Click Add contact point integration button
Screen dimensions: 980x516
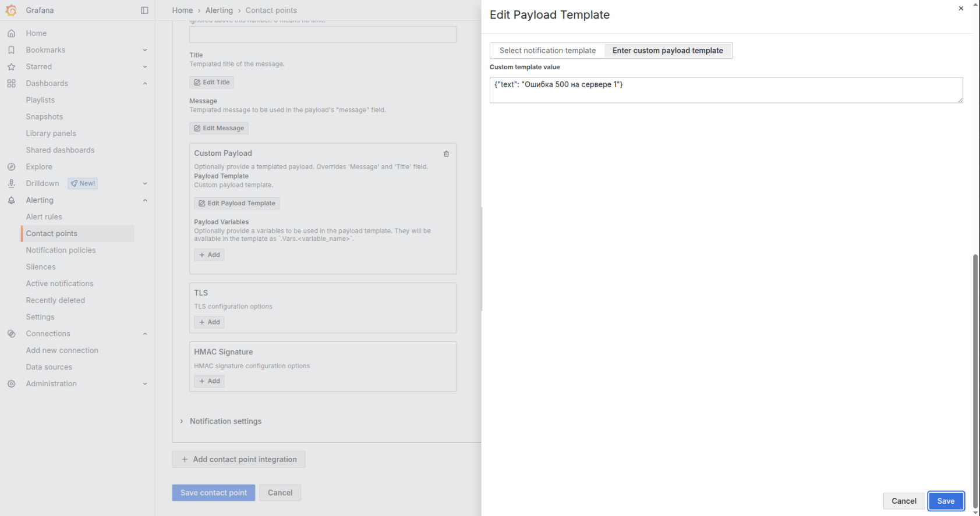[239, 460]
